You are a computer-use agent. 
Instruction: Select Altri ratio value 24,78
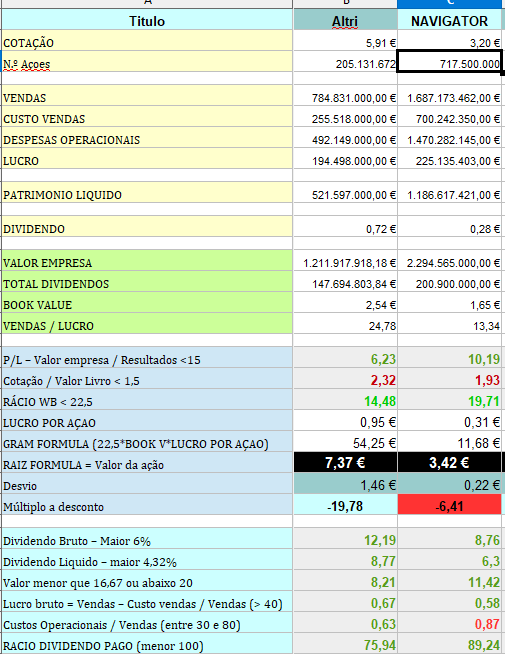(x=345, y=325)
